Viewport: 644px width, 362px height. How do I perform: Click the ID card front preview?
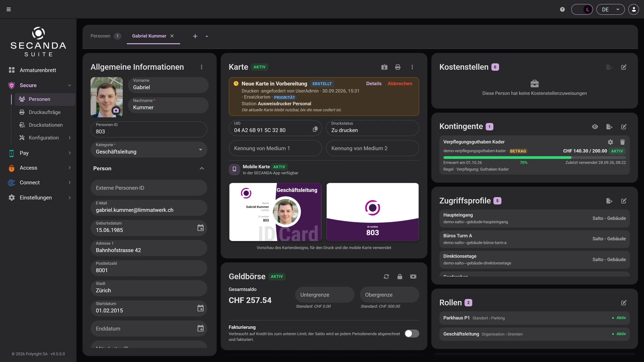pyautogui.click(x=275, y=212)
